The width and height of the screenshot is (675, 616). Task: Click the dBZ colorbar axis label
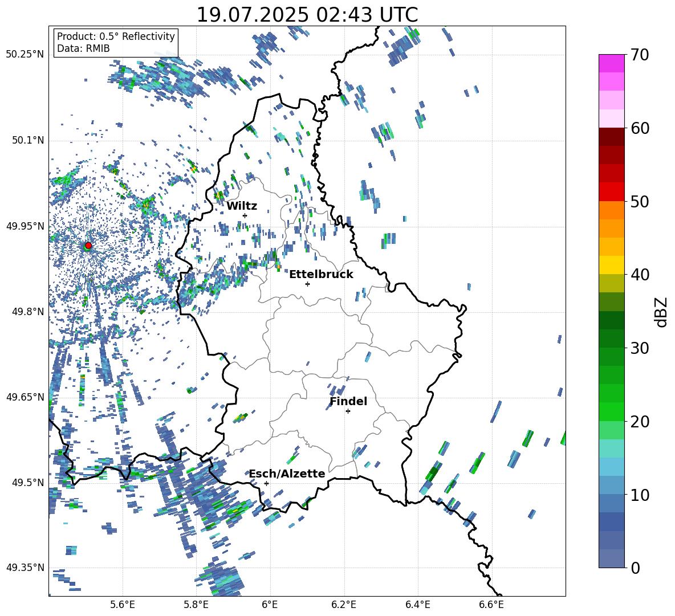pos(662,312)
